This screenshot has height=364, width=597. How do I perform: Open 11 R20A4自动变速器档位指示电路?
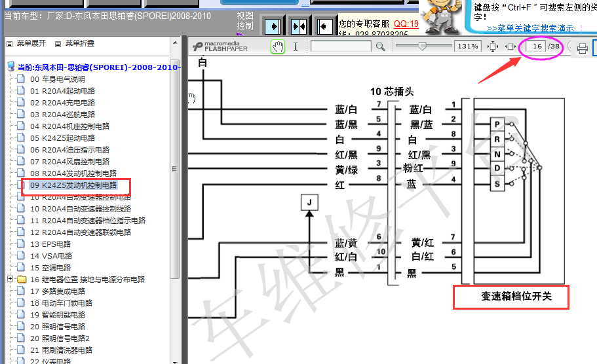click(x=88, y=221)
